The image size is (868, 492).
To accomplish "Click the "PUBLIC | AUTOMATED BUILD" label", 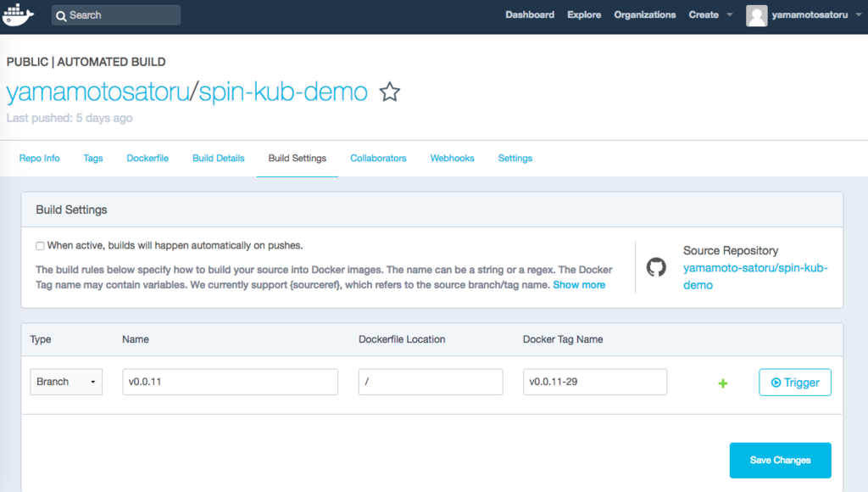I will tap(86, 62).
